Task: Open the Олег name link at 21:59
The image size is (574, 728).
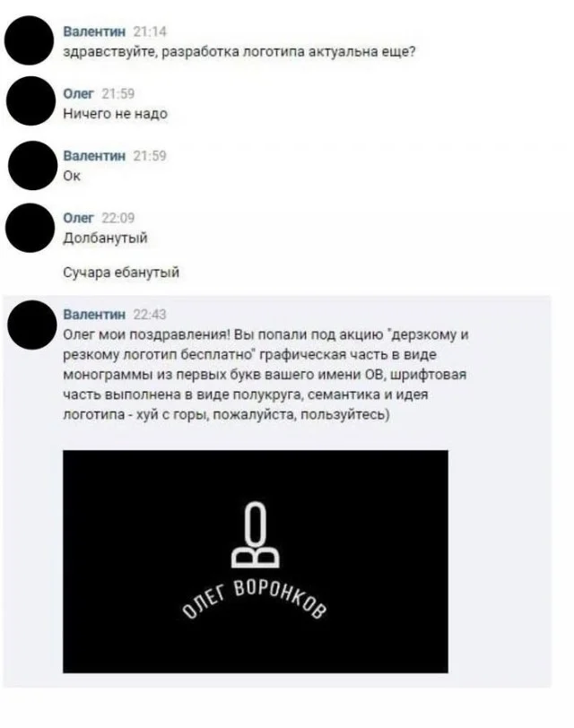Action: click(79, 94)
